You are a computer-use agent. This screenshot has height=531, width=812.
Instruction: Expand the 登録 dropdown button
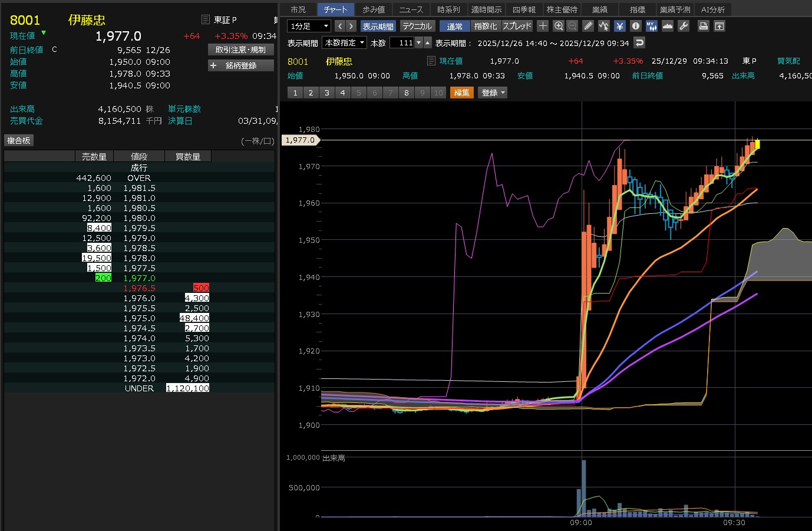493,93
